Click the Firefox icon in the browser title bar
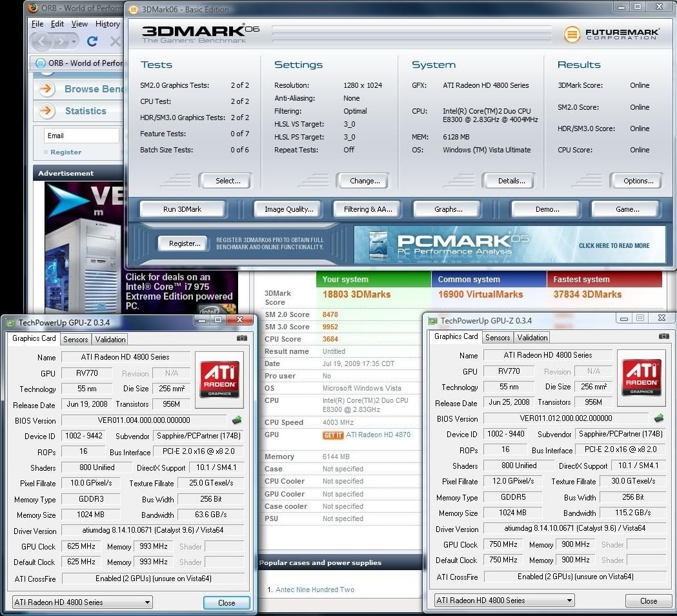 coord(32,8)
